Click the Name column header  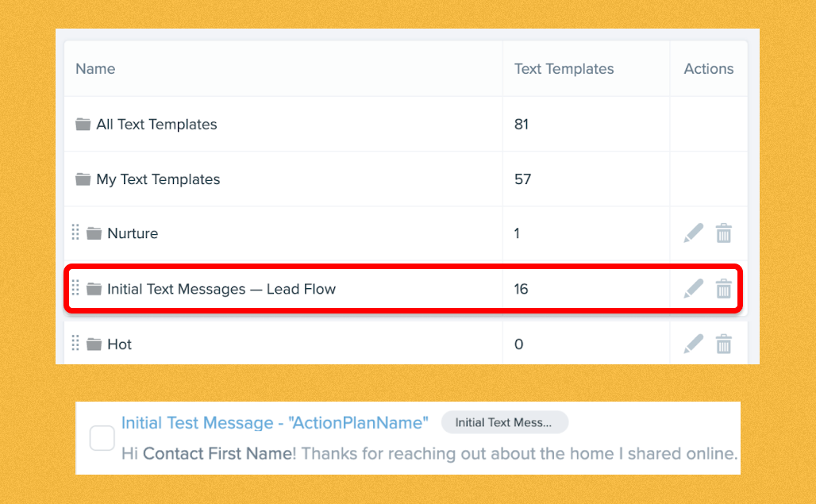[x=95, y=69]
